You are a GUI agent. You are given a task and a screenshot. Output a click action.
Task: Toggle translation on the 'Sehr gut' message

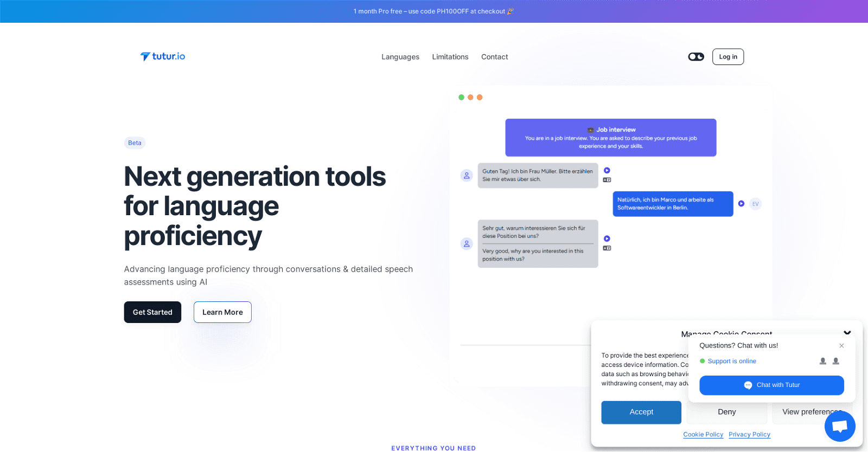tap(607, 248)
